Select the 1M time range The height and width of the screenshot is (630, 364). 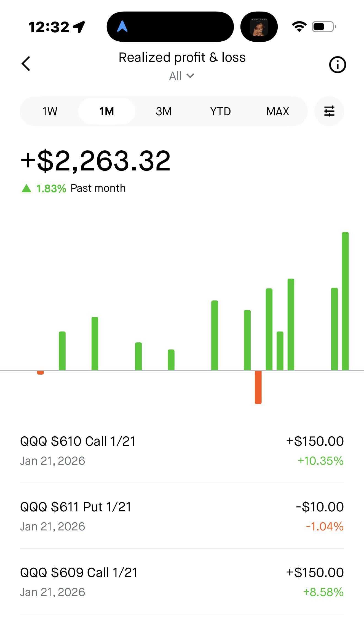(107, 111)
